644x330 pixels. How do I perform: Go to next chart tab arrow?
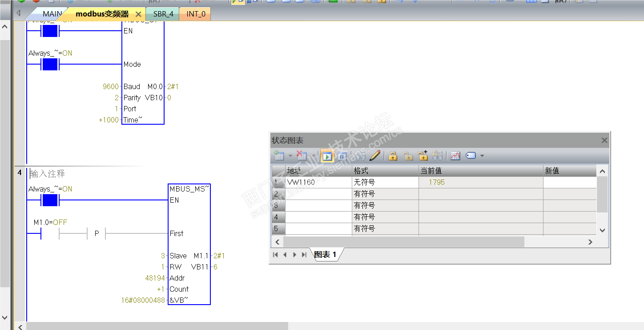(x=294, y=255)
